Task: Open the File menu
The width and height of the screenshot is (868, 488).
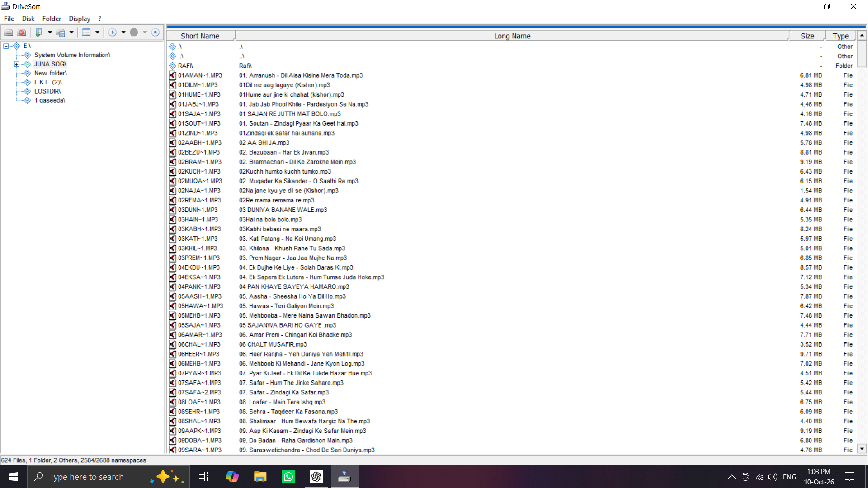Action: pyautogui.click(x=9, y=19)
